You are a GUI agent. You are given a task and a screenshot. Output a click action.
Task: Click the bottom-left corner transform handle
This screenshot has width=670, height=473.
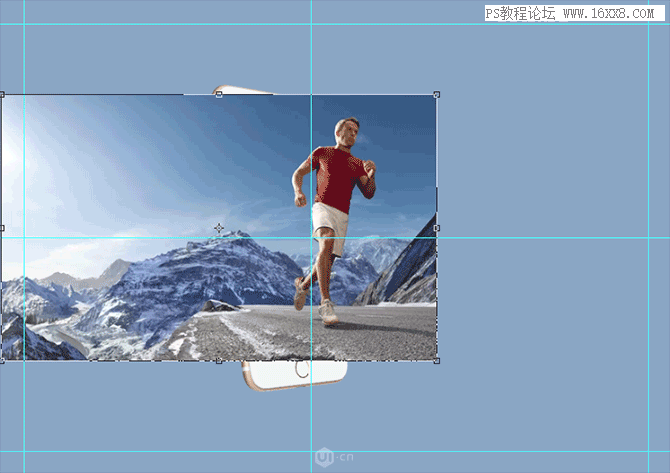pyautogui.click(x=2, y=361)
